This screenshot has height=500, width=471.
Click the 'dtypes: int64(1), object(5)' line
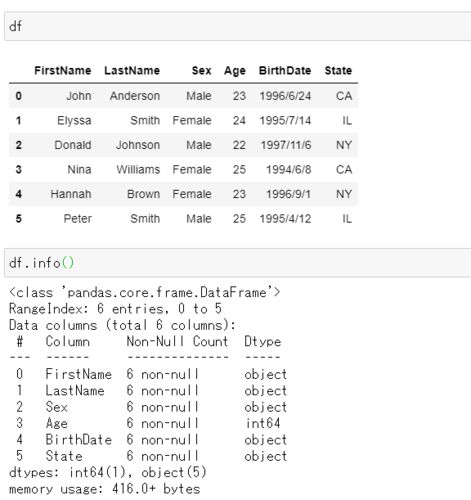click(x=108, y=472)
